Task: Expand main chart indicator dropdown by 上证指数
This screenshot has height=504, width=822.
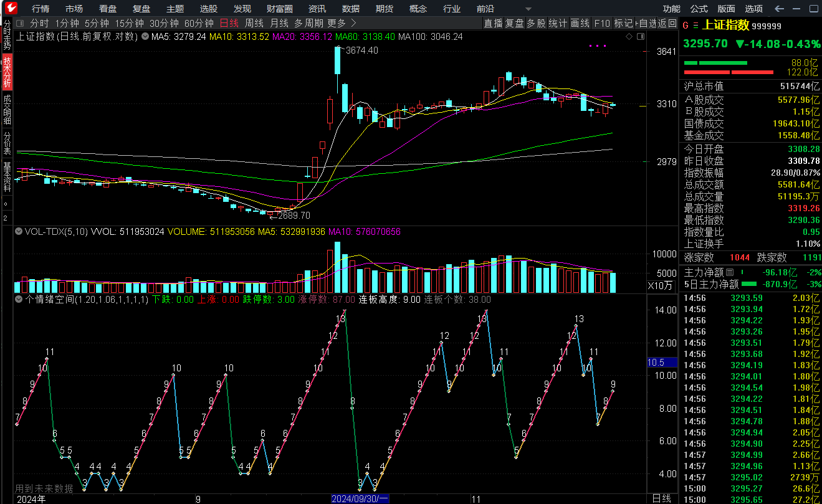Action: 145,37
